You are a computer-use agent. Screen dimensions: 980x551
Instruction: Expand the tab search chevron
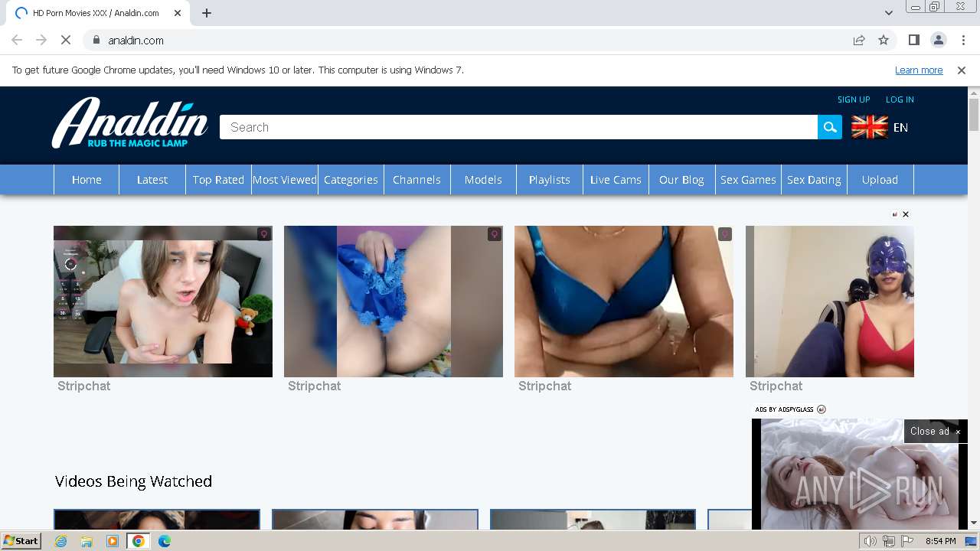pyautogui.click(x=888, y=13)
